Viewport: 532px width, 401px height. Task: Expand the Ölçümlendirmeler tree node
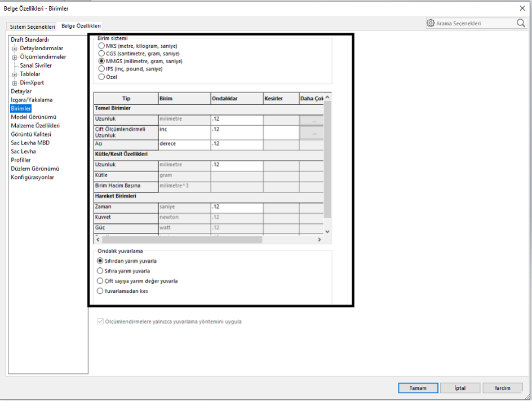[15, 57]
